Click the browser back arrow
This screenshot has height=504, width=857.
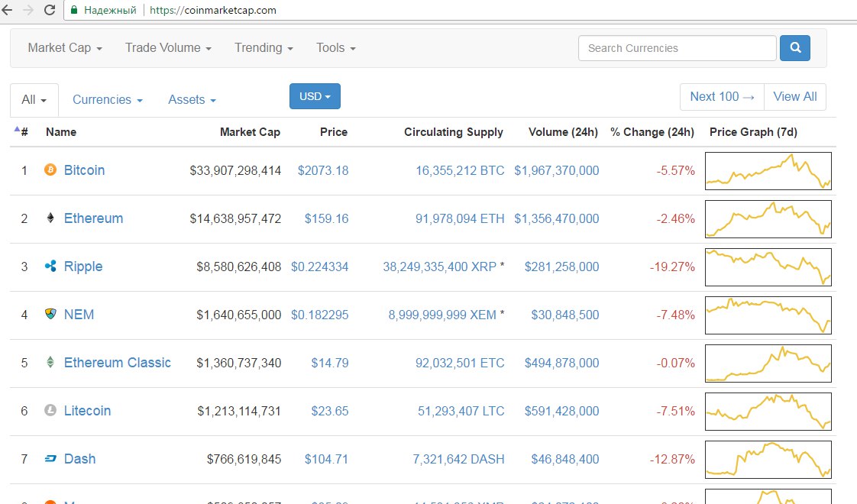point(7,10)
